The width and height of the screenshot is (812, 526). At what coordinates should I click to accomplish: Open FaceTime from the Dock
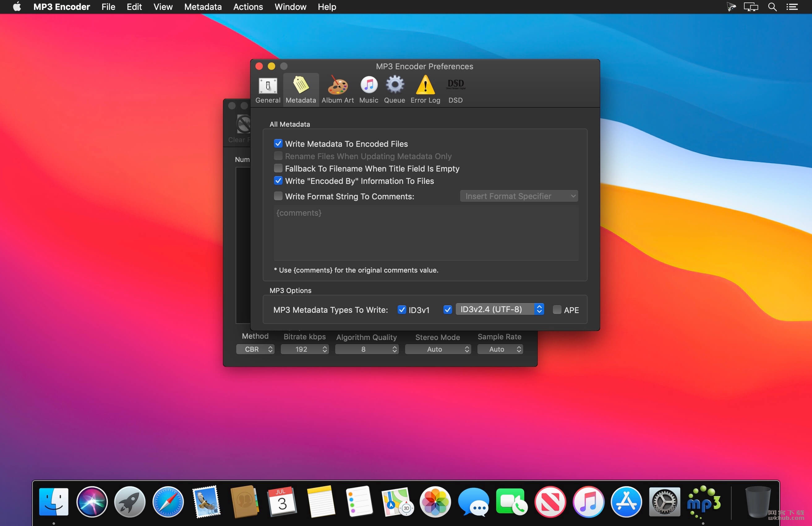511,502
